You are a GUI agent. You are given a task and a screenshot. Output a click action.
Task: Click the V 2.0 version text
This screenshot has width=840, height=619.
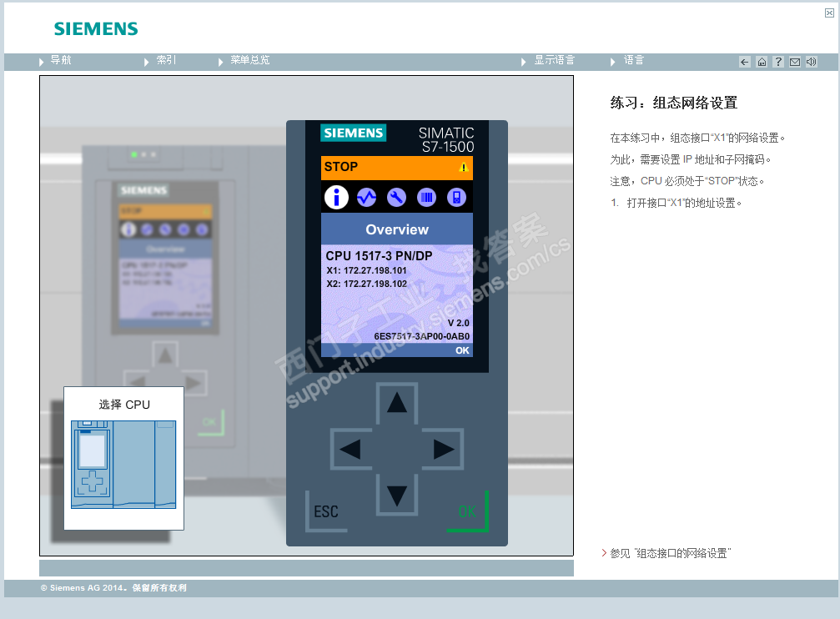459,323
